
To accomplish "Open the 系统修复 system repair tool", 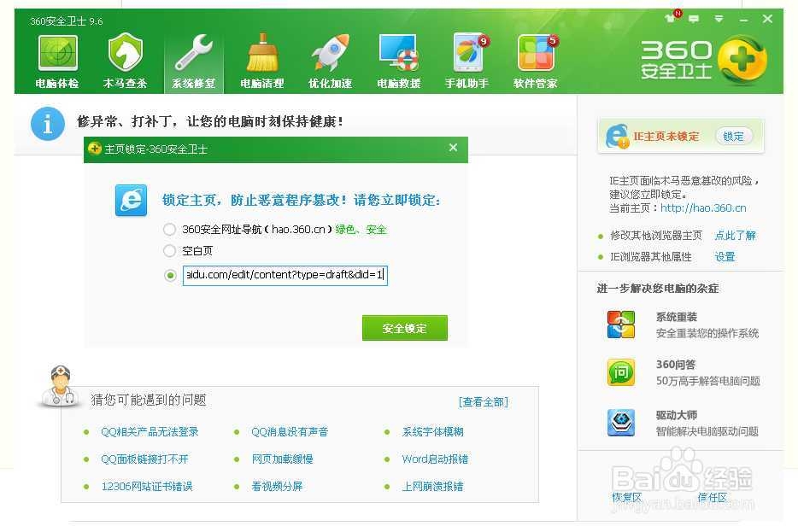I will tap(193, 58).
